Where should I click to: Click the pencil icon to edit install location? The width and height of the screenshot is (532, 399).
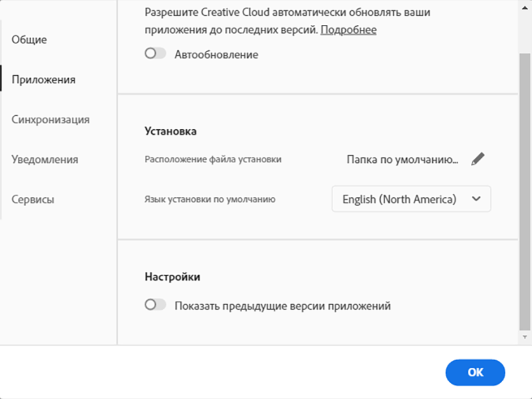[477, 160]
